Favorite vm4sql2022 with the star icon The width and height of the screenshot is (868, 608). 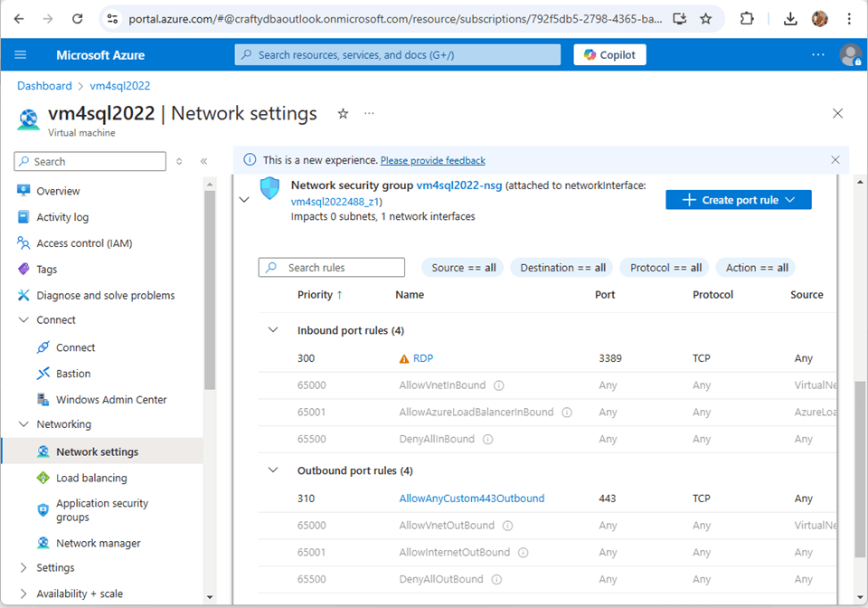coord(343,114)
